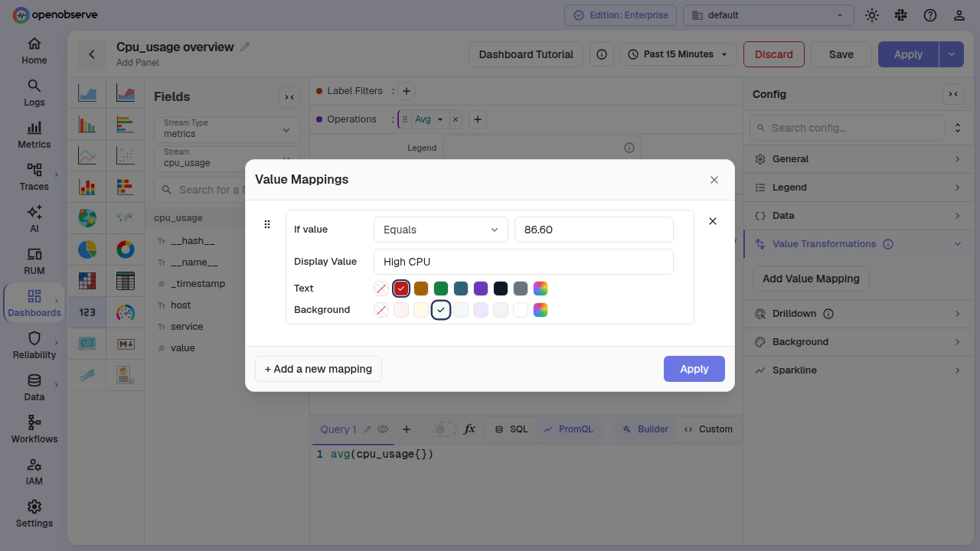Switch to Builder query mode

(x=645, y=429)
